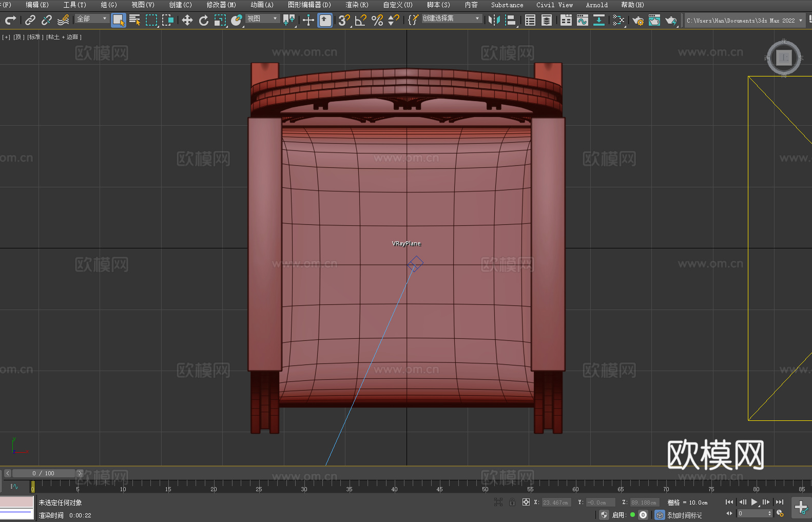Open the 工具(T) menu
812x522 pixels.
(x=74, y=5)
